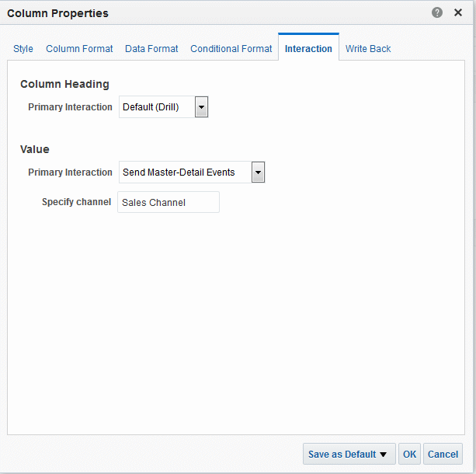Select the Interaction tab
Image resolution: width=476 pixels, height=474 pixels.
308,49
